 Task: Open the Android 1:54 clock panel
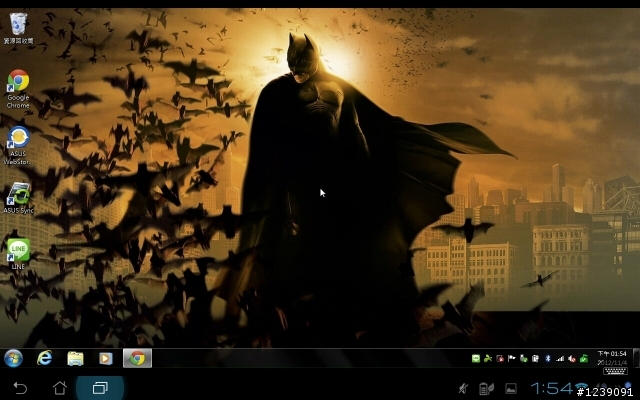(551, 388)
